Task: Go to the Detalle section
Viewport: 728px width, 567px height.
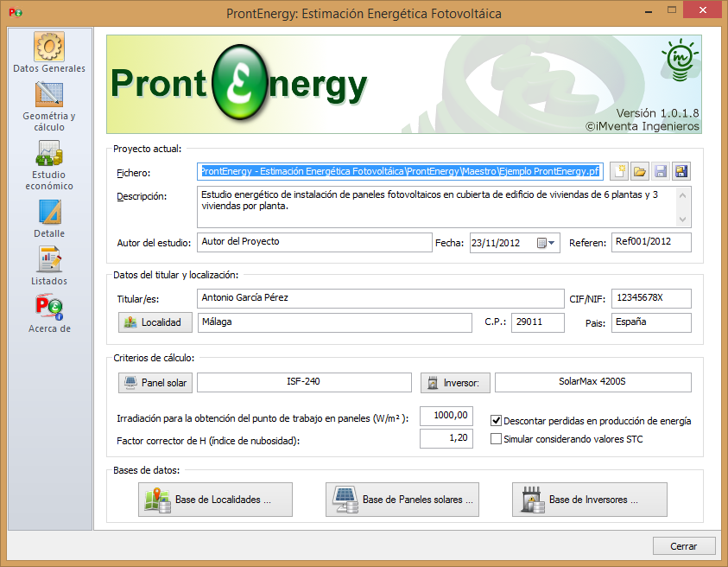Action: [x=49, y=219]
